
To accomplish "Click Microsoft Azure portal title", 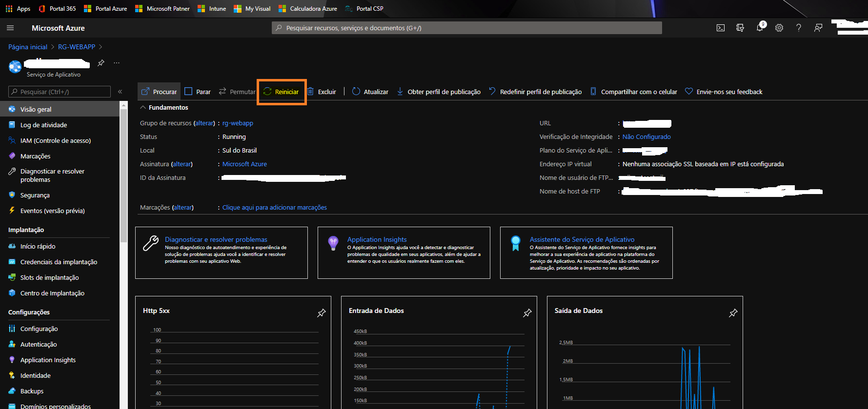I will 58,28.
